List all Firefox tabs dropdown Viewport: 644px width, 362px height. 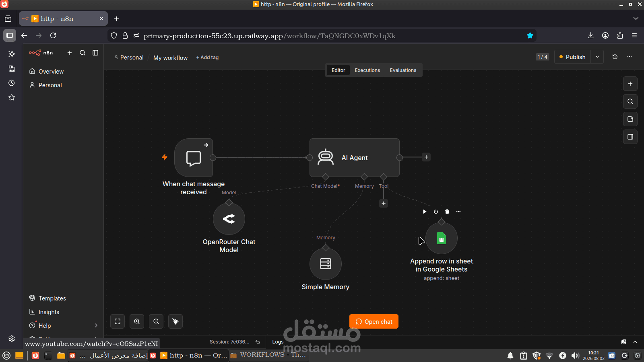pos(636,19)
